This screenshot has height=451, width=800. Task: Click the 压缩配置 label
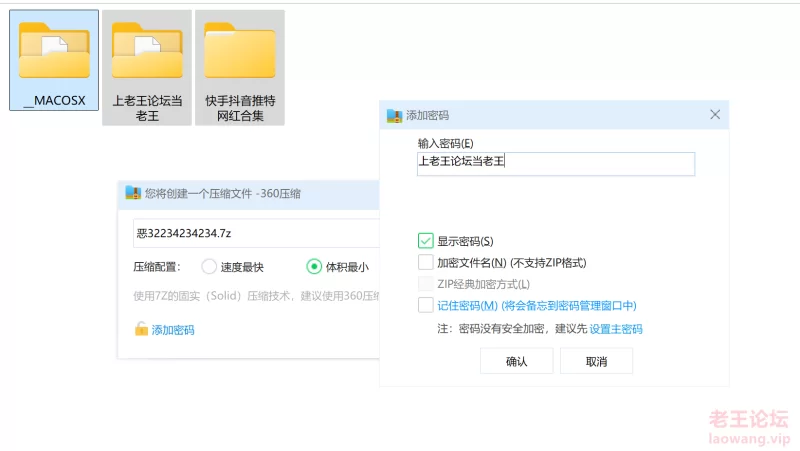coord(157,267)
